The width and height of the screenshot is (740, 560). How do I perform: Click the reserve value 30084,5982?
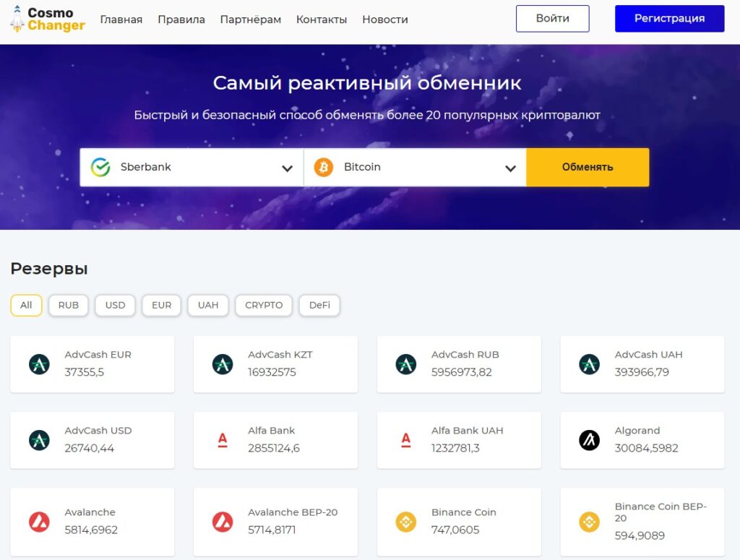(646, 448)
